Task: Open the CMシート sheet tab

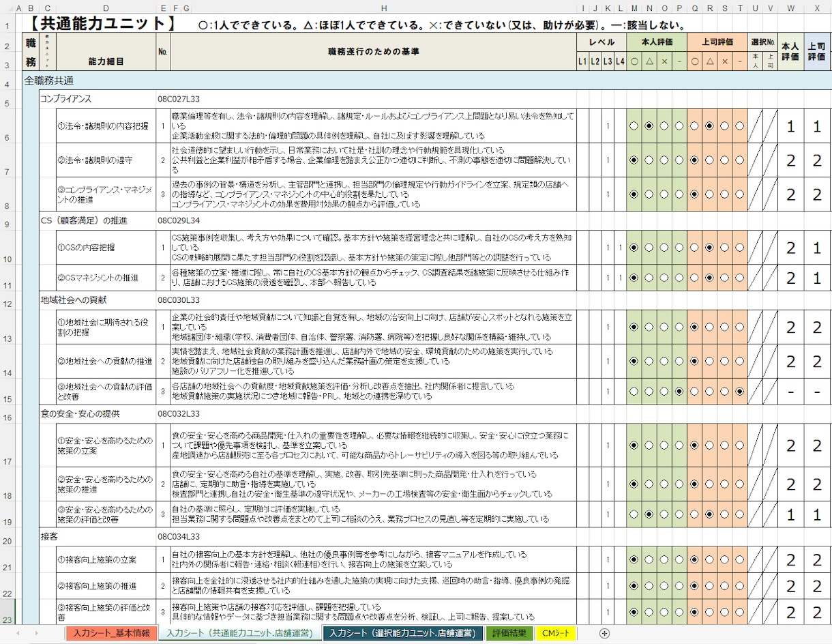Action: (555, 633)
